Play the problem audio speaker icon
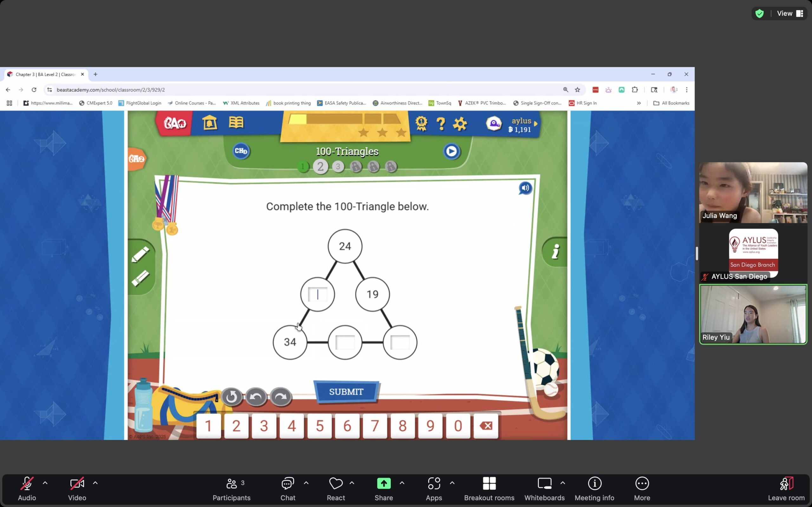The width and height of the screenshot is (812, 507). [525, 188]
